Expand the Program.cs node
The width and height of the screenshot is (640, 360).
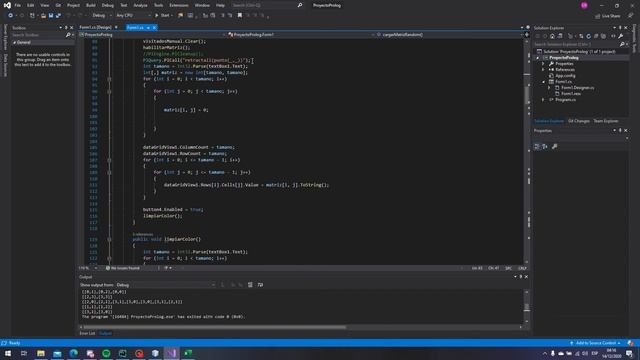[x=543, y=100]
